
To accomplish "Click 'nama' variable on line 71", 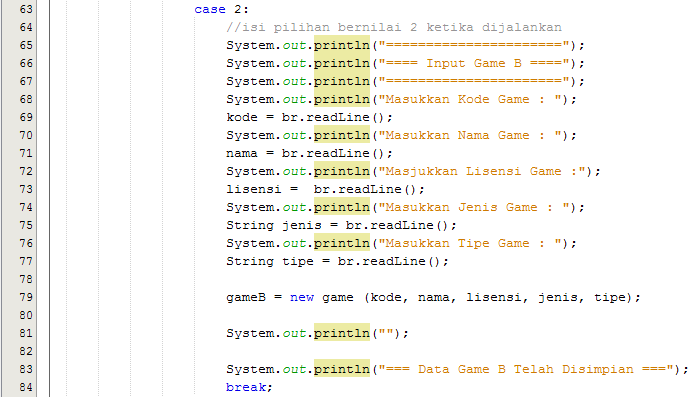I will coord(242,153).
